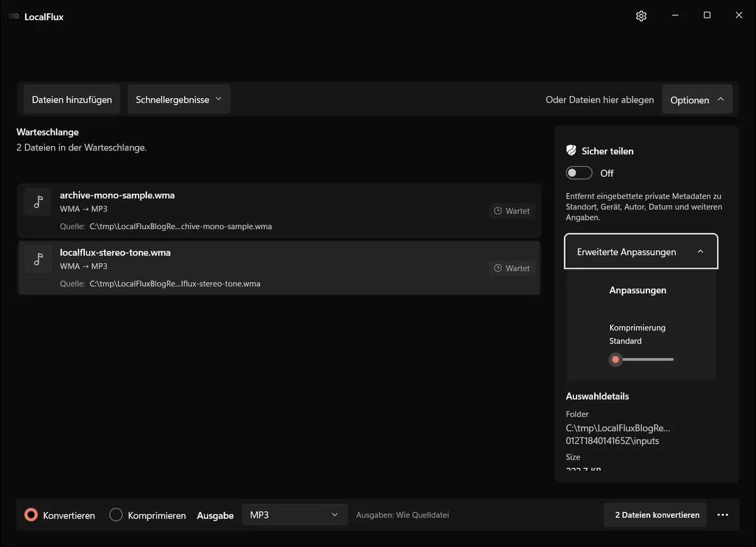This screenshot has width=756, height=547.
Task: Select the Konvertieren radio button
Action: pyautogui.click(x=31, y=515)
